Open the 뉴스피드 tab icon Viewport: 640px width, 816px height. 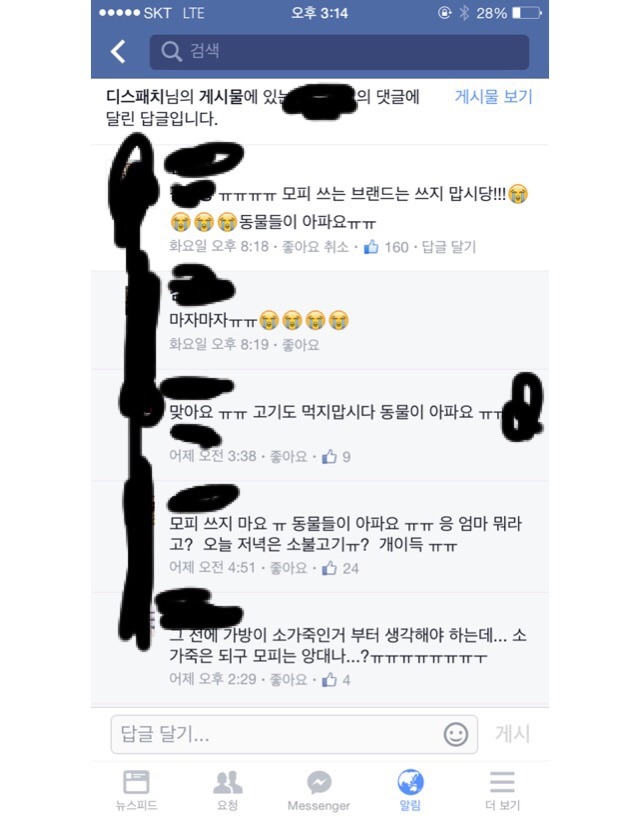[x=136, y=782]
